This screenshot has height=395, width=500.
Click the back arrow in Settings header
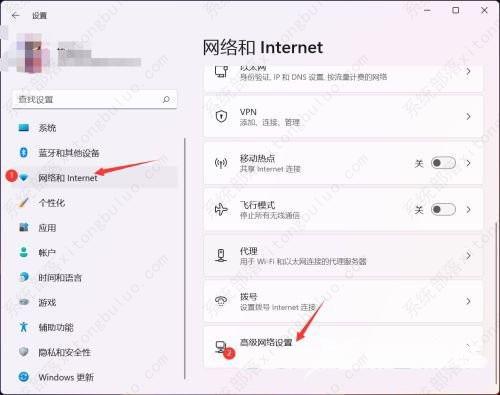[16, 15]
